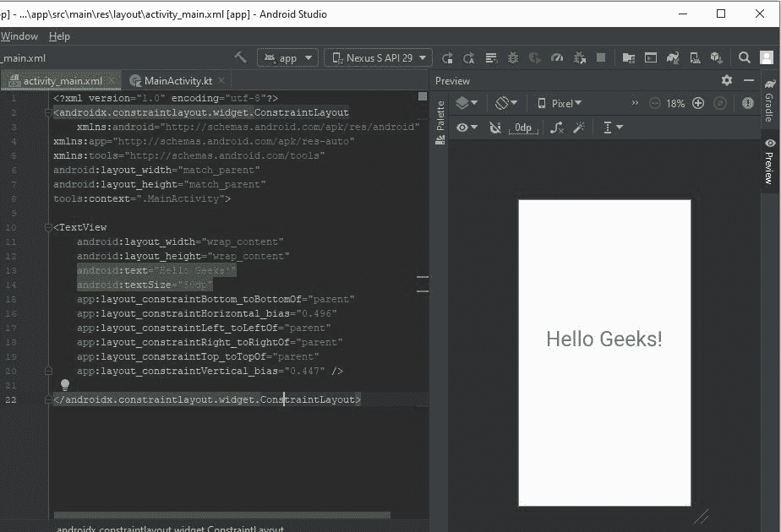
Task: Click the editor horizontal scrollbar
Action: 221,514
